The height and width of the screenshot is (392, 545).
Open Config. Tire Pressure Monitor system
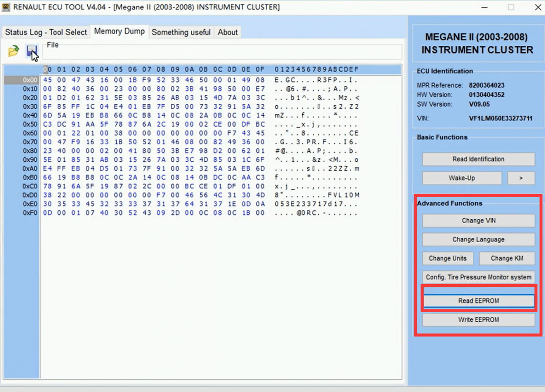pos(478,277)
